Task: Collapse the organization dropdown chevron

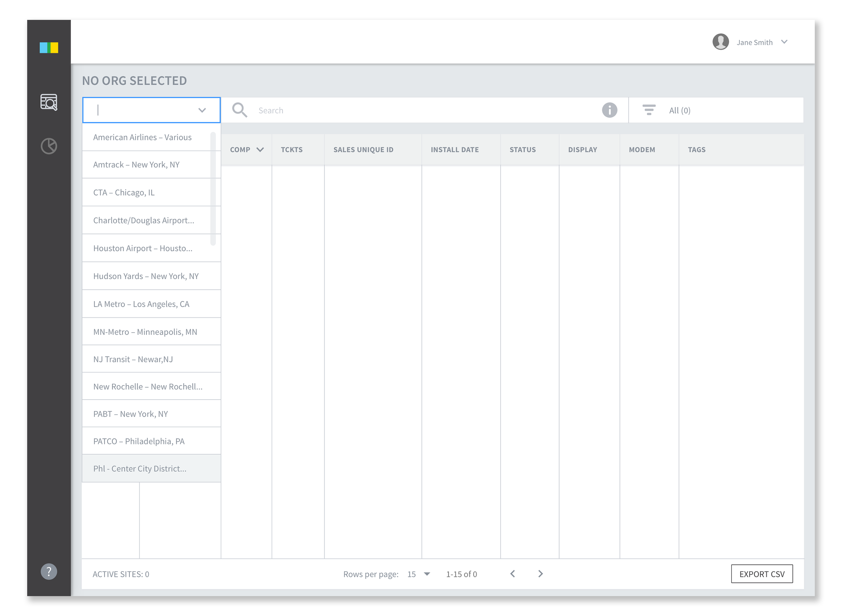Action: pos(202,110)
